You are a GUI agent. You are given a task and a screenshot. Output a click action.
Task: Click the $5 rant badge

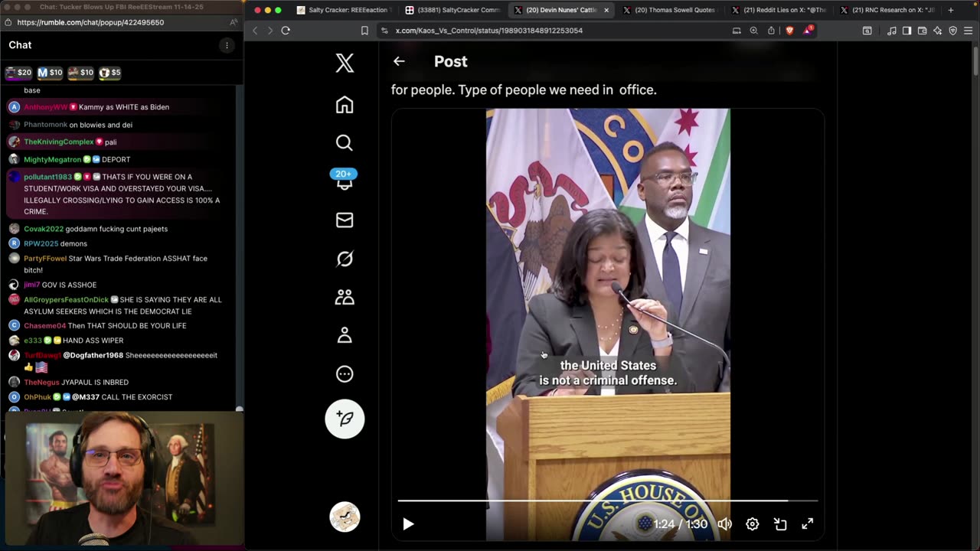pyautogui.click(x=110, y=73)
